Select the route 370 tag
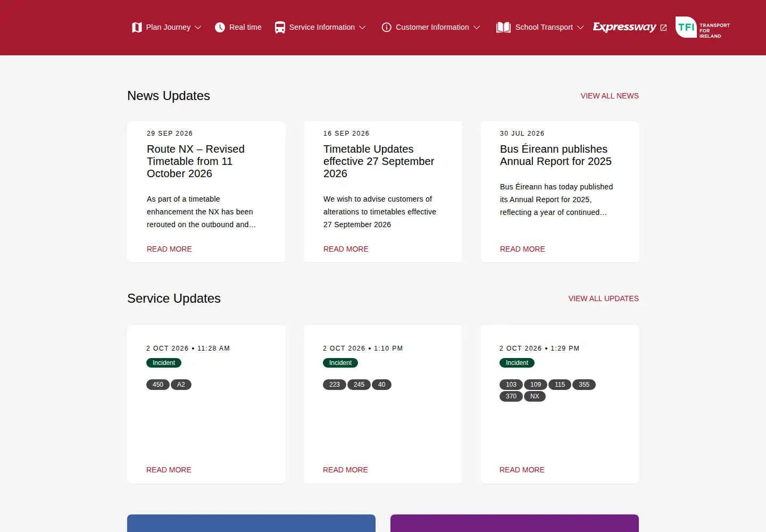Viewport: 766px width, 532px height. point(511,396)
